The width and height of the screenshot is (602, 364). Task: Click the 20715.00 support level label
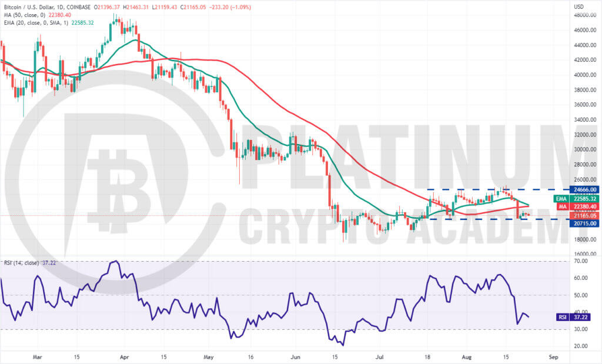click(584, 223)
